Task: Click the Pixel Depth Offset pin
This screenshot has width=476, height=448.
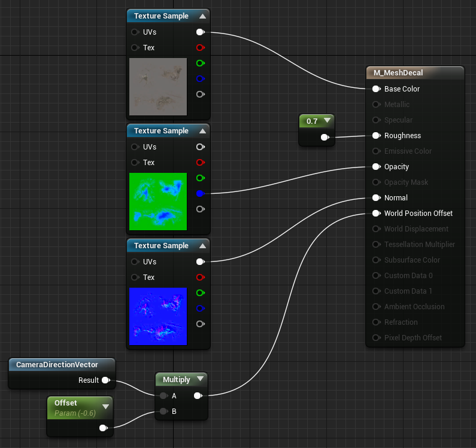Action: 377,337
